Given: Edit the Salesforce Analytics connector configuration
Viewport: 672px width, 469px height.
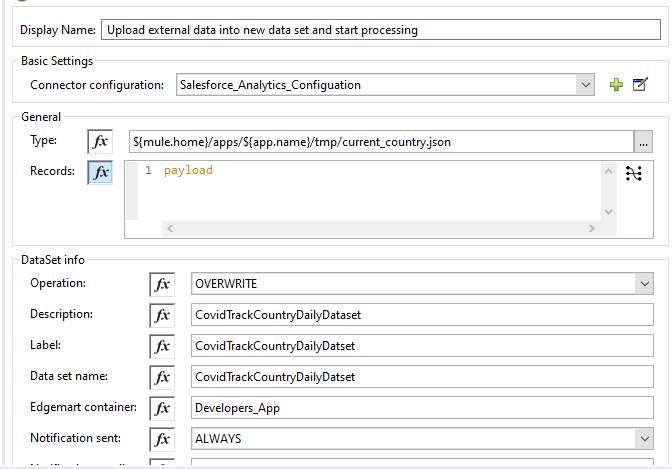Looking at the screenshot, I should 640,84.
